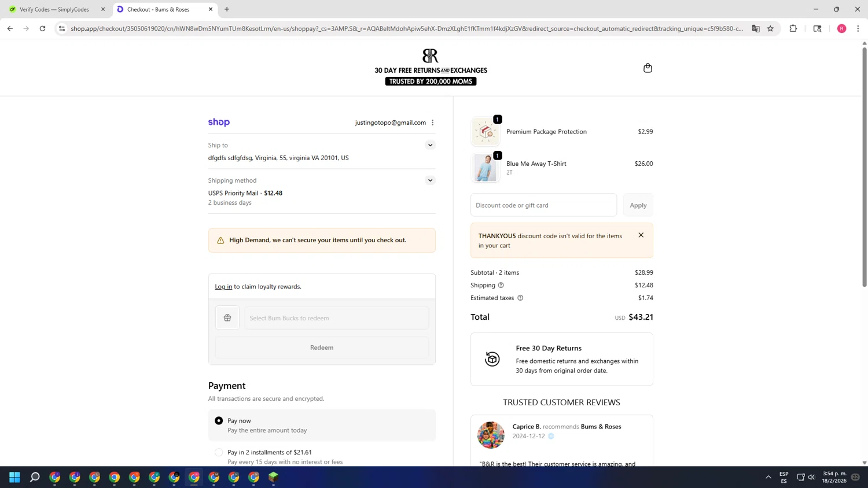The height and width of the screenshot is (488, 868).
Task: Click Premium Package Protection thumbnail
Action: point(486,132)
